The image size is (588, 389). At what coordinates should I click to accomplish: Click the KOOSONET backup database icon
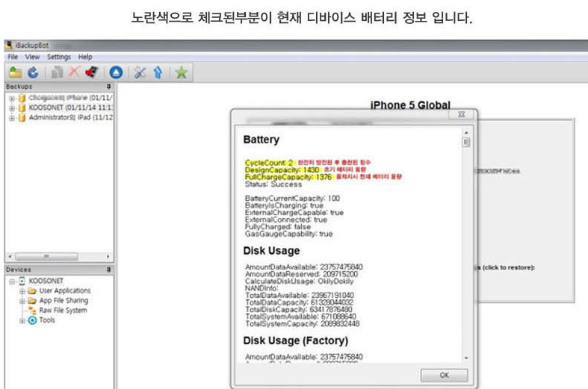coord(22,108)
